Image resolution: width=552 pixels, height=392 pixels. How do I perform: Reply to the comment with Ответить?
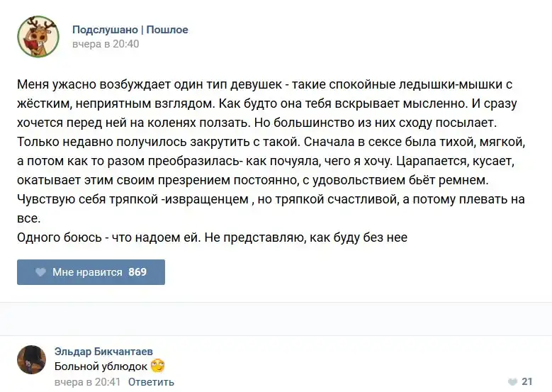pyautogui.click(x=151, y=382)
